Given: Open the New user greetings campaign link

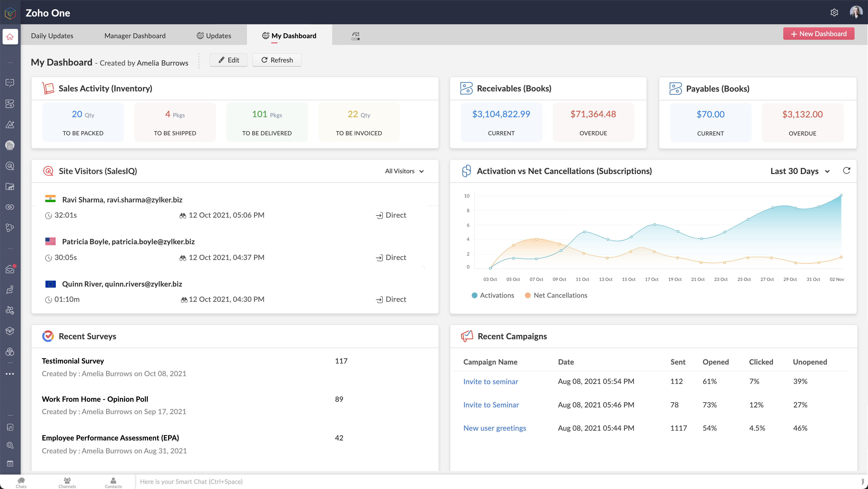Looking at the screenshot, I should [495, 428].
